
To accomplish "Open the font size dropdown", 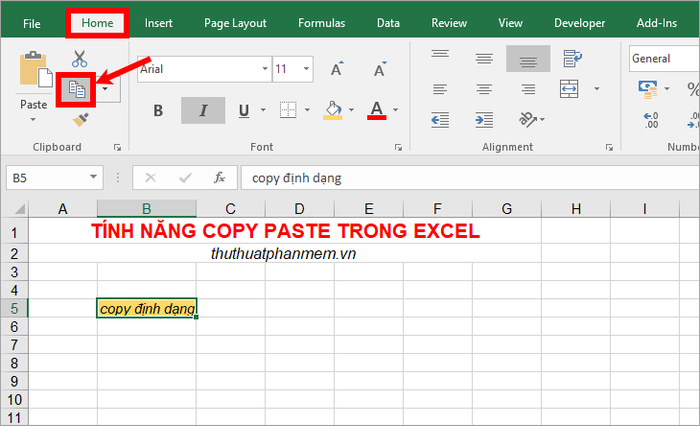I will [307, 69].
